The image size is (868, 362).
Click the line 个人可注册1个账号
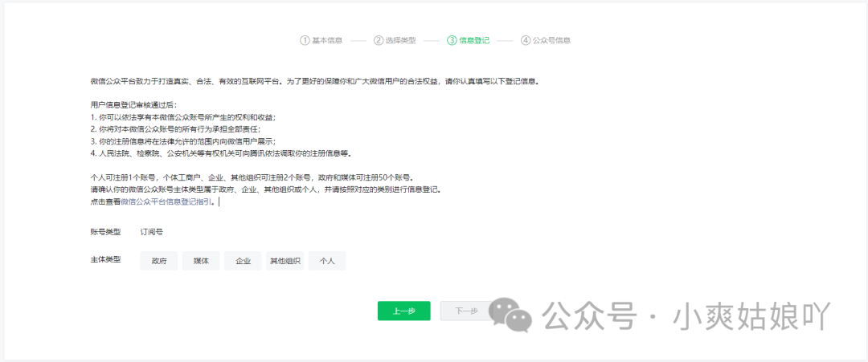click(252, 178)
